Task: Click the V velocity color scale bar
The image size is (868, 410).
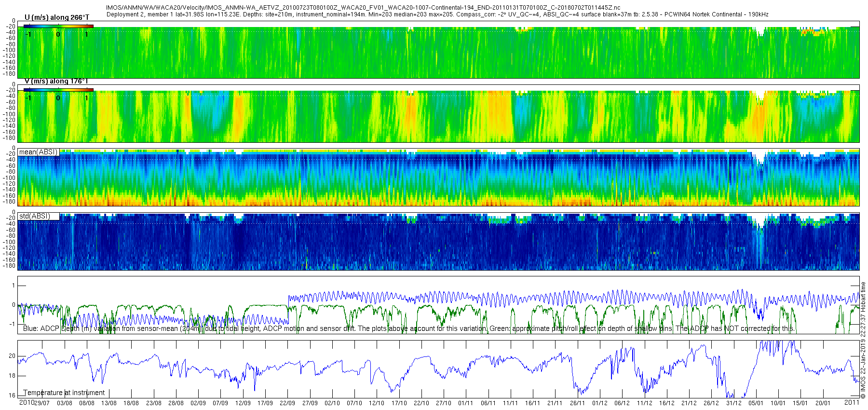Action: (58, 90)
